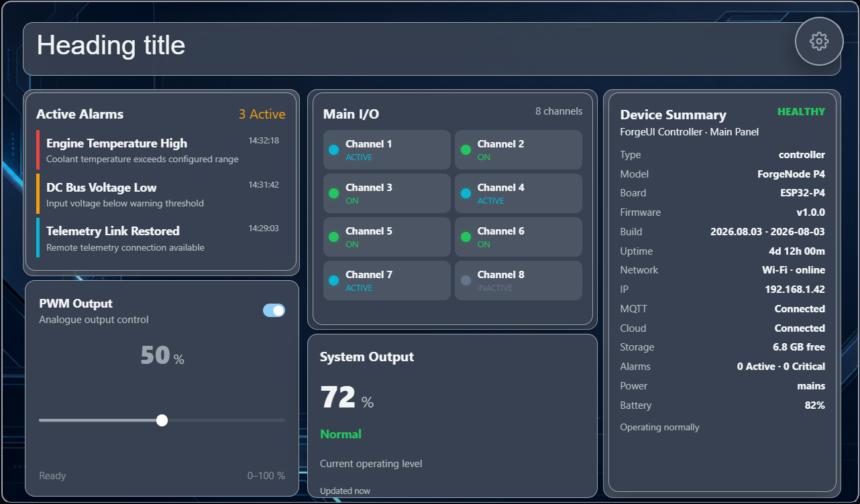Click the Channel 3 green indicator dot
Viewport: 860px width, 504px height.
click(x=333, y=193)
